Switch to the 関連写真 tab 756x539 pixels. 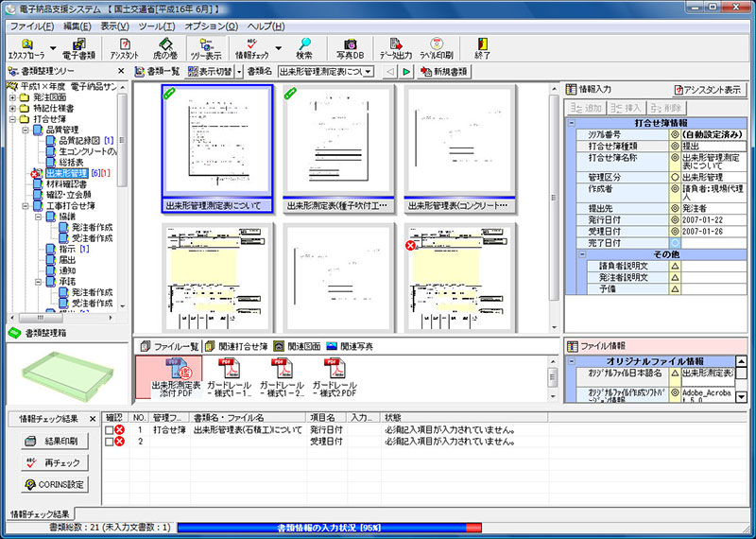pos(350,346)
